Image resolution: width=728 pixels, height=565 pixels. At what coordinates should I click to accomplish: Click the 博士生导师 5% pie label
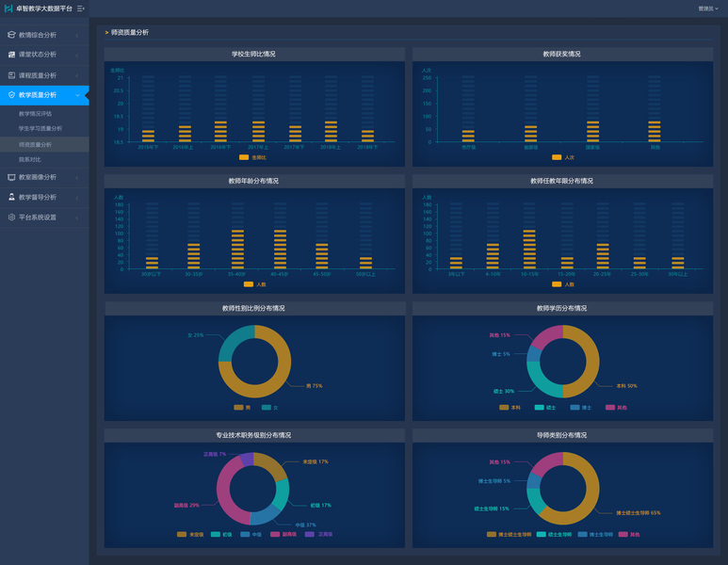494,481
